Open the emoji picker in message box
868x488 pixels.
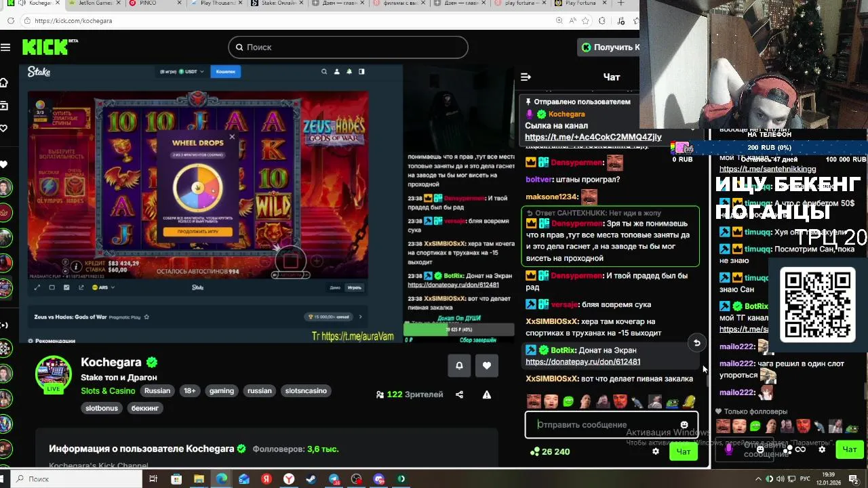(x=684, y=425)
